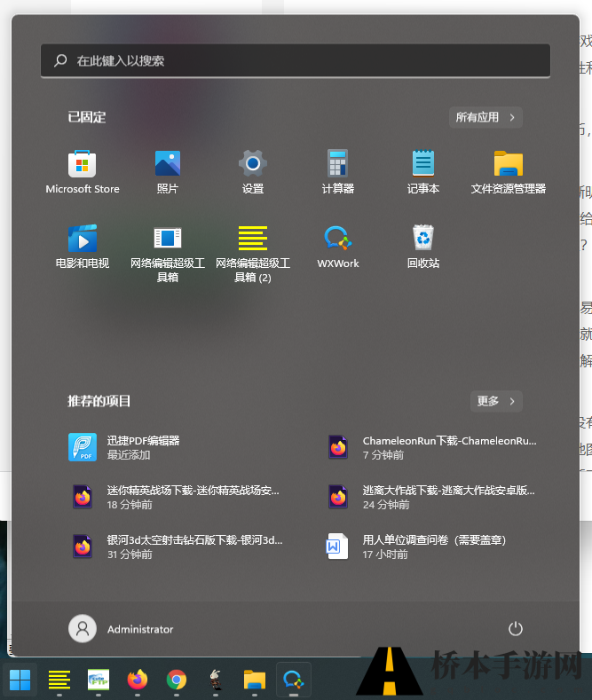Screen dimensions: 592x700
Task: Open Google Chrome from the taskbar
Action: [x=177, y=680]
